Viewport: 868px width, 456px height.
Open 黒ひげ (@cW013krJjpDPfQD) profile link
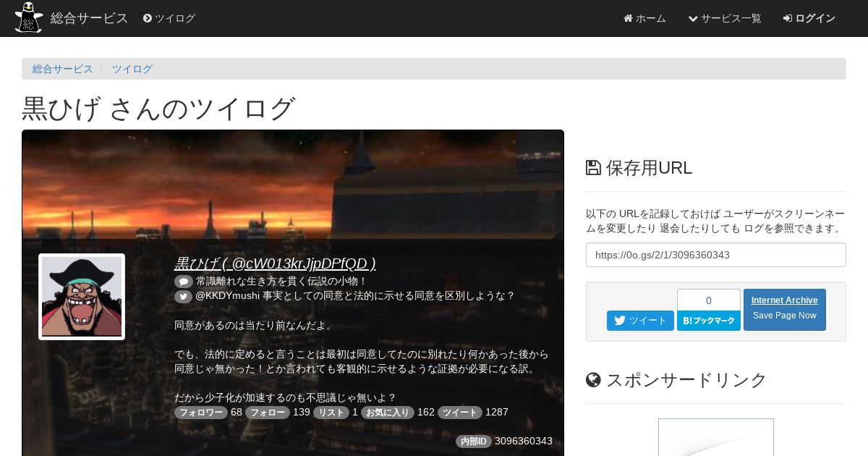coord(275,263)
